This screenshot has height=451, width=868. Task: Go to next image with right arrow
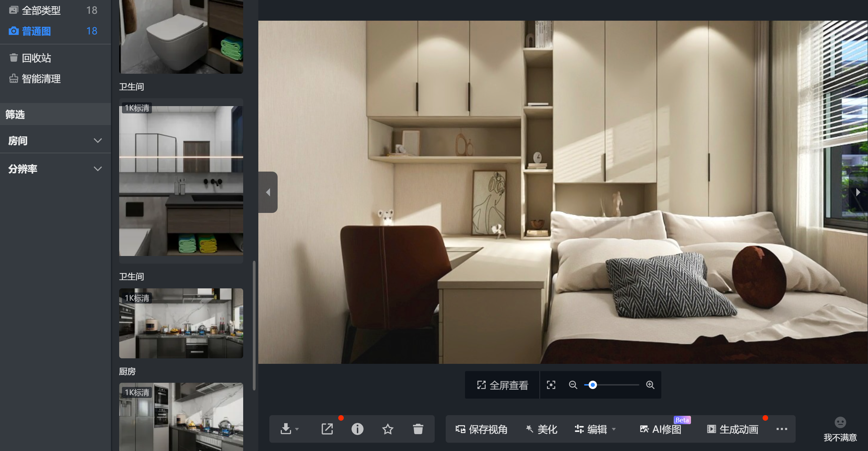(x=858, y=192)
